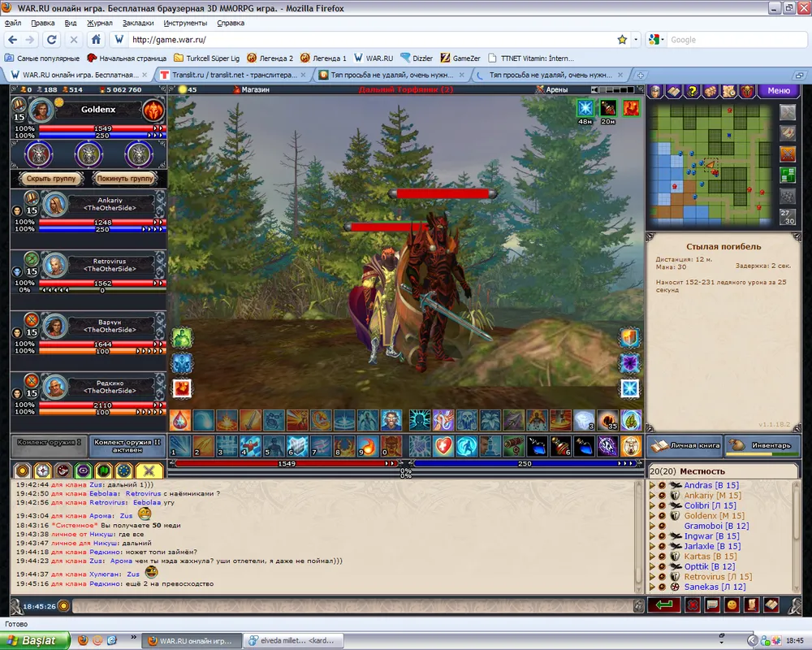Viewport: 812px width, 650px height.
Task: Open the helmeted character profile icon
Action: coord(655,91)
